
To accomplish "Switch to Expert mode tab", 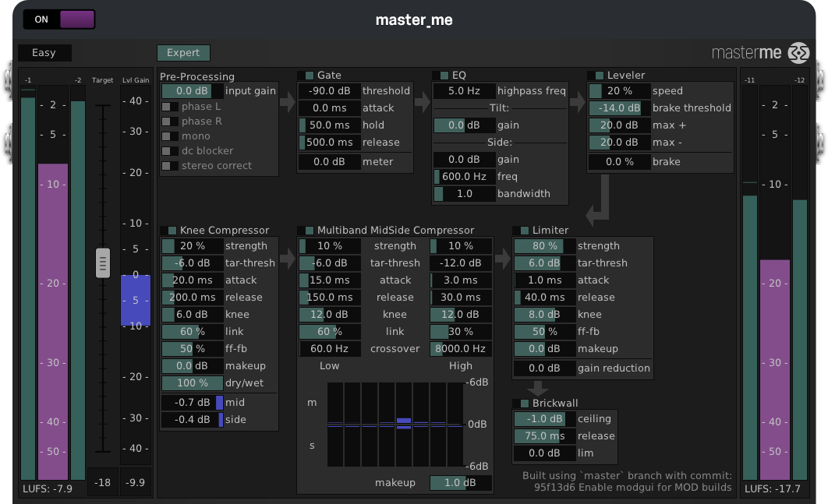I will [x=183, y=53].
